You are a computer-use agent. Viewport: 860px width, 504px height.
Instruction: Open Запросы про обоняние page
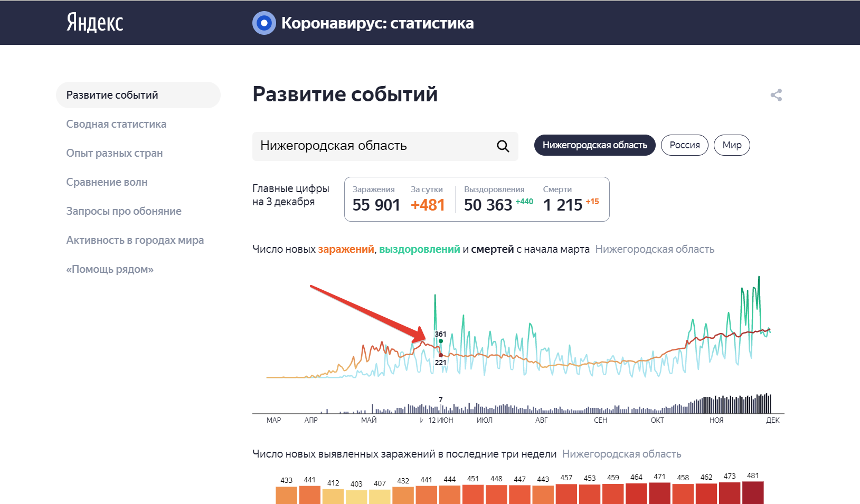pos(124,211)
